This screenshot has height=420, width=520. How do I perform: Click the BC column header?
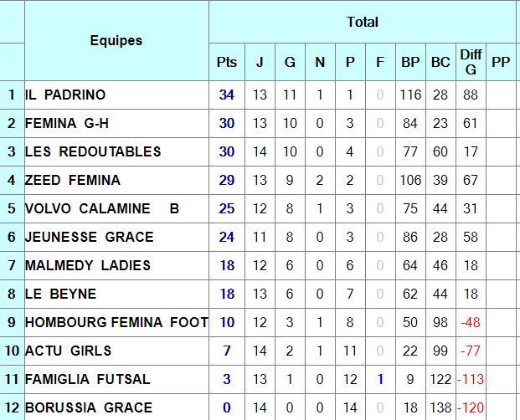[440, 62]
